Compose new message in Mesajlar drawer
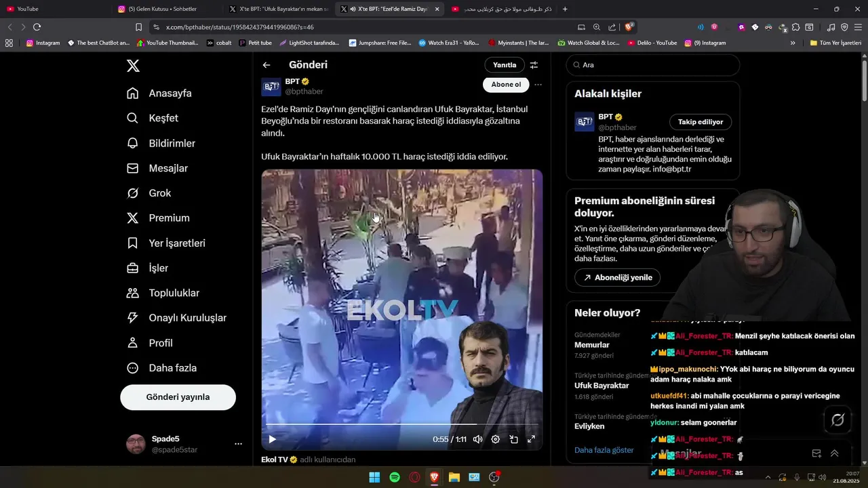 [816, 453]
